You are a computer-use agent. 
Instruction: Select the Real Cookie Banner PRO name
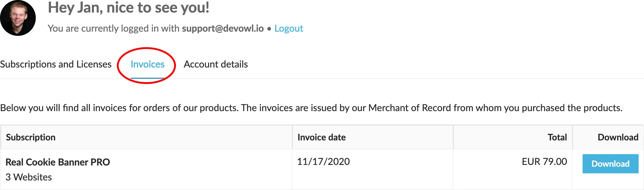[x=58, y=162]
